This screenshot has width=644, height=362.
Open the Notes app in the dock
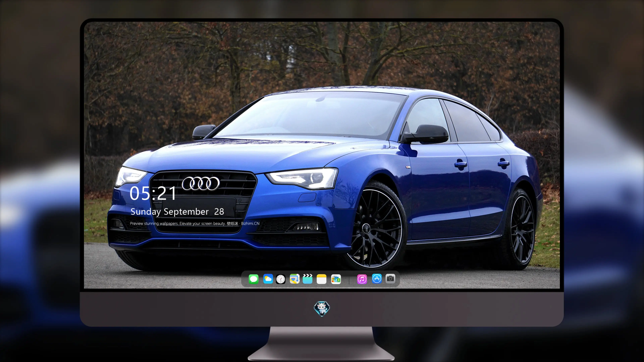click(321, 279)
